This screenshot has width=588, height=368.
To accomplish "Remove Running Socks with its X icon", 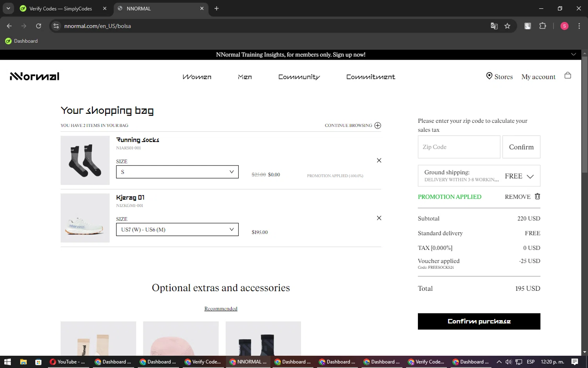I will (379, 160).
